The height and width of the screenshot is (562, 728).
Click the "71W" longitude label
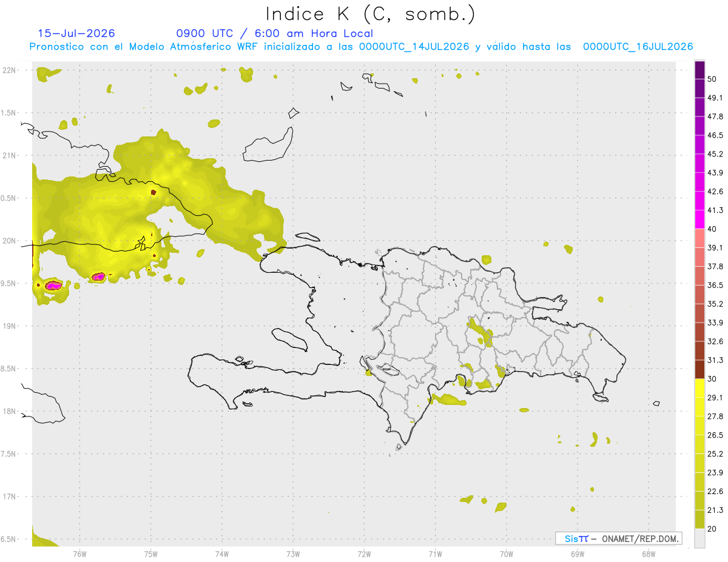click(435, 554)
